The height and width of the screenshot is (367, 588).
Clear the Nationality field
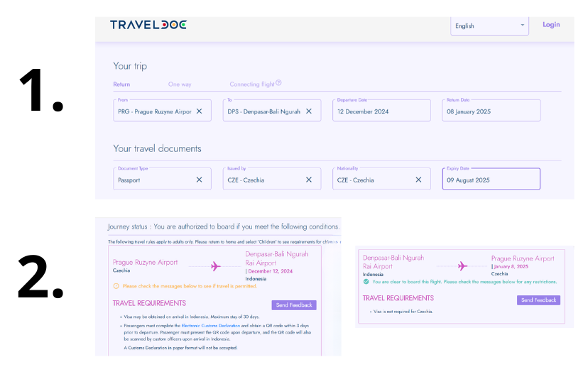click(418, 180)
